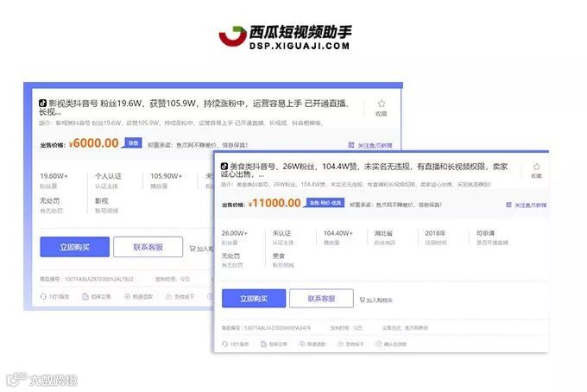Click the 26.00W+ follower count
Screen dimensions: 587x392
point(234,233)
